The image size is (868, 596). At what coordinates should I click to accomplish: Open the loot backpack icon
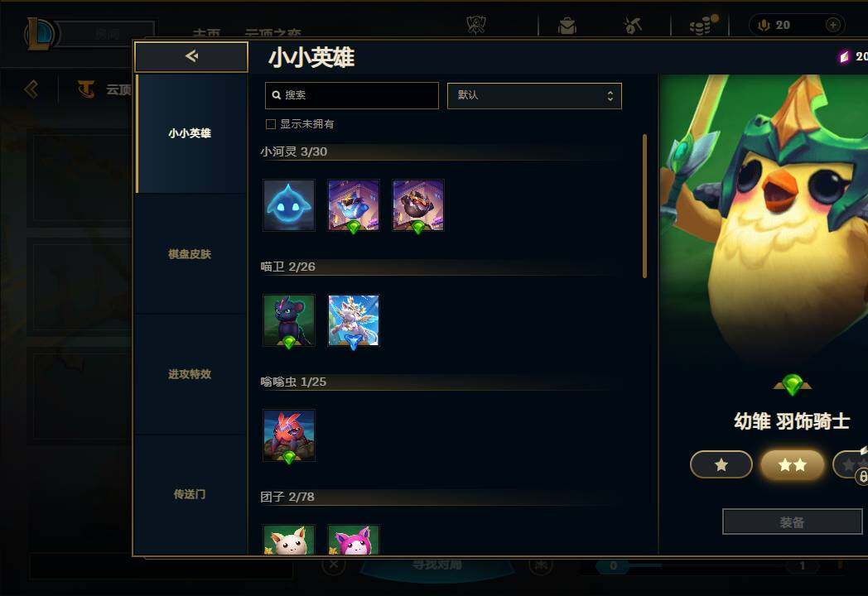pyautogui.click(x=567, y=26)
